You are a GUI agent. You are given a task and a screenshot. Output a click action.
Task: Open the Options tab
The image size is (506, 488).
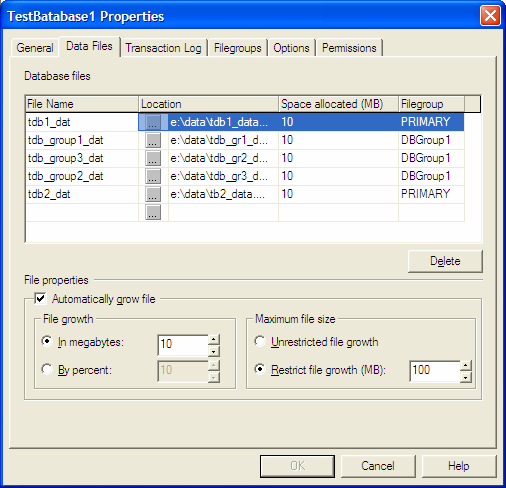pos(291,48)
